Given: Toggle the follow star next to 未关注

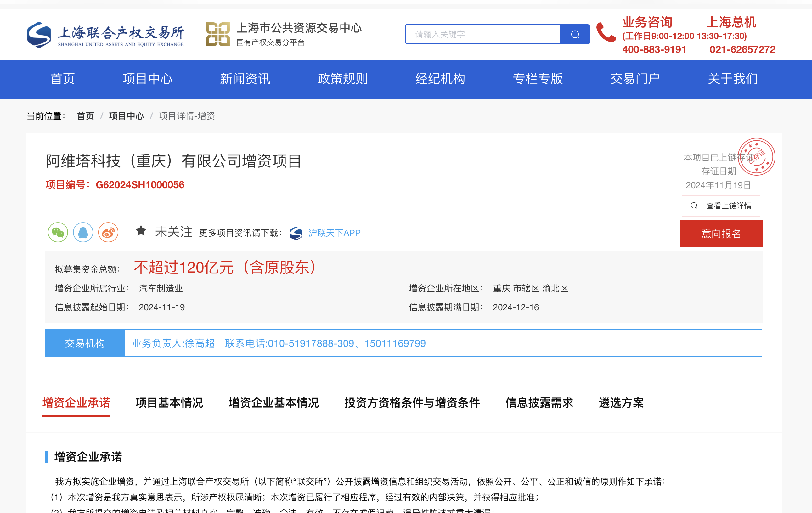Looking at the screenshot, I should tap(141, 231).
